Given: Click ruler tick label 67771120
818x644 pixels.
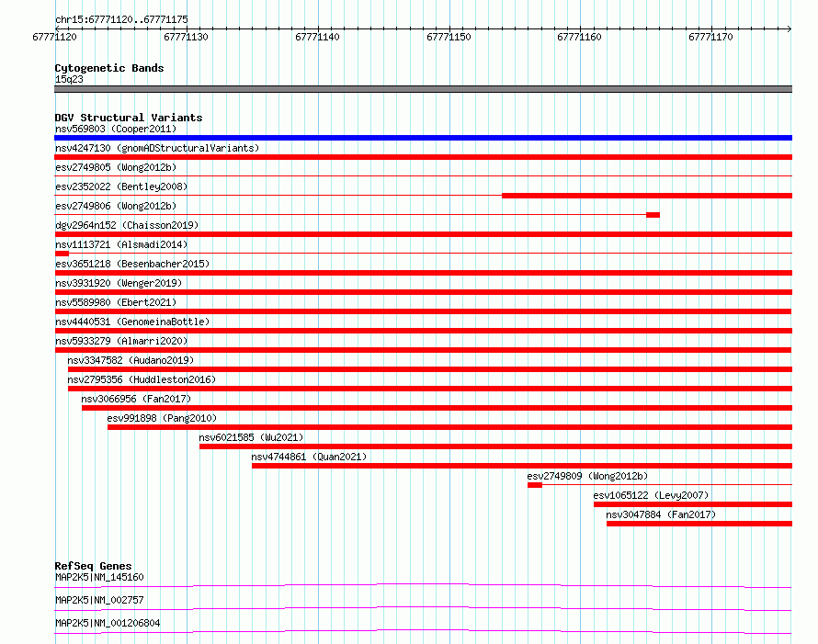Looking at the screenshot, I should 54,37.
